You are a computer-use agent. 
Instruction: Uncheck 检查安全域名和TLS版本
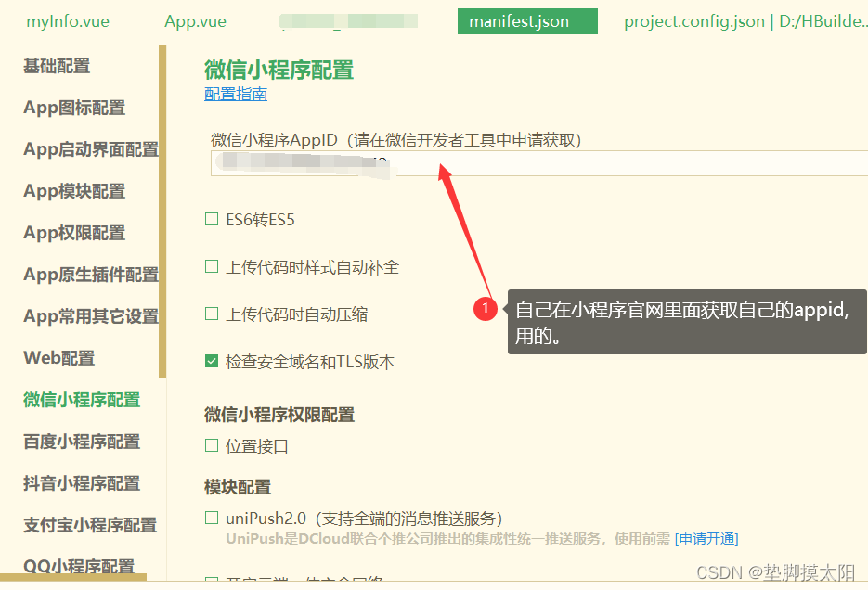pos(212,361)
